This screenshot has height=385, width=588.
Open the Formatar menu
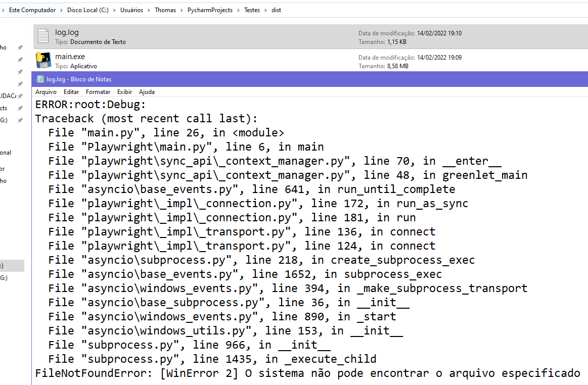pos(98,91)
